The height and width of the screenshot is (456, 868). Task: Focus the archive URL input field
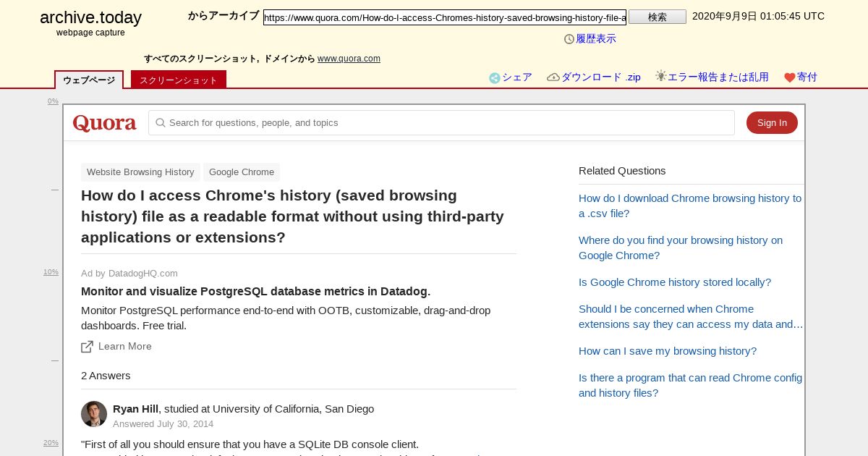(445, 17)
